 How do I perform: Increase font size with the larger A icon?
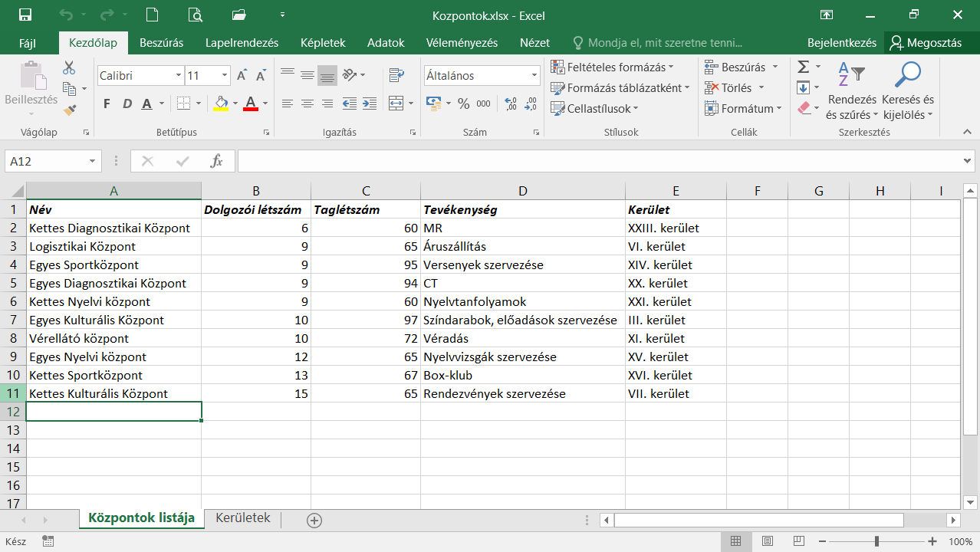click(x=242, y=75)
